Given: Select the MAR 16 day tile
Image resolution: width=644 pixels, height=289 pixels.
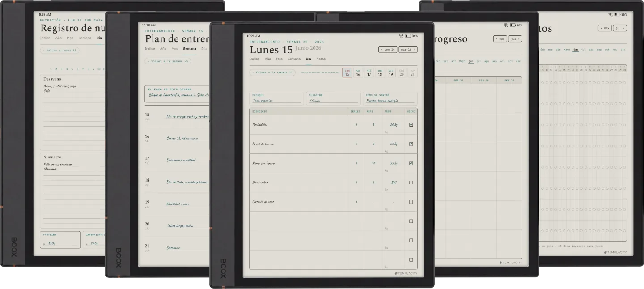Looking at the screenshot, I should pyautogui.click(x=358, y=72).
